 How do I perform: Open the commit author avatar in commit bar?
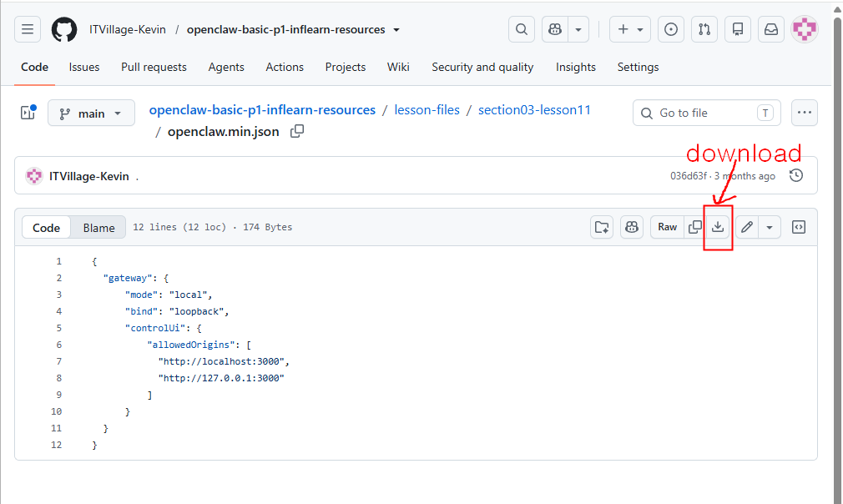[x=34, y=176]
